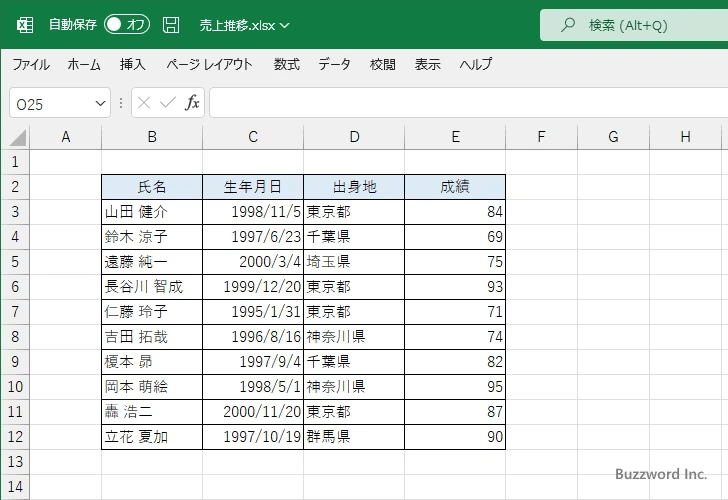Open the ファイル menu
The image size is (728, 500).
(30, 64)
